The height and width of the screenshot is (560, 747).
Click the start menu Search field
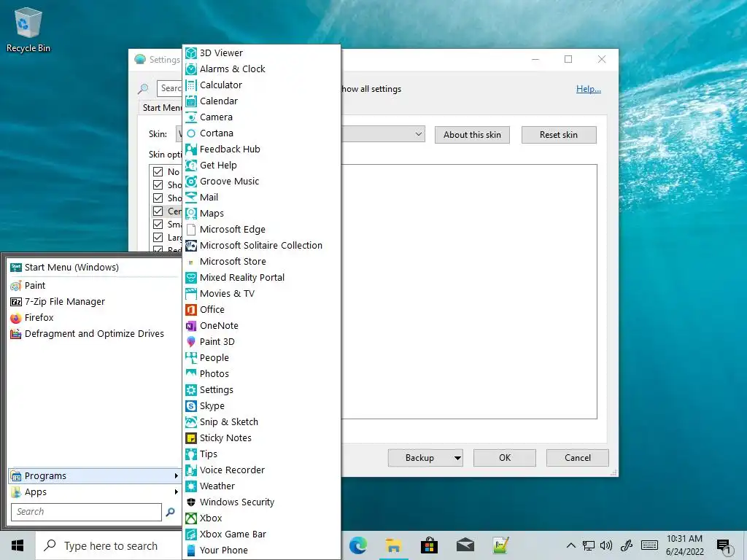tap(86, 512)
